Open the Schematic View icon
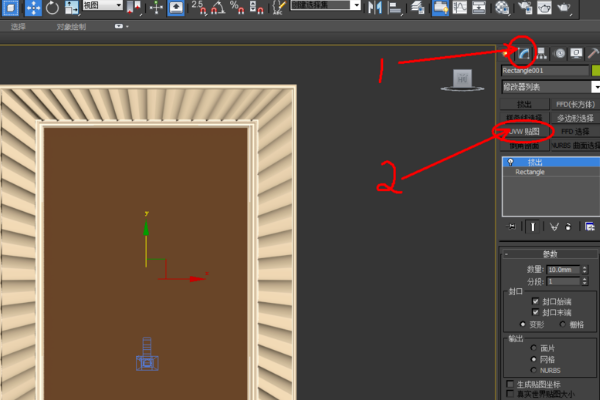This screenshot has height=400, width=600. coord(479,7)
